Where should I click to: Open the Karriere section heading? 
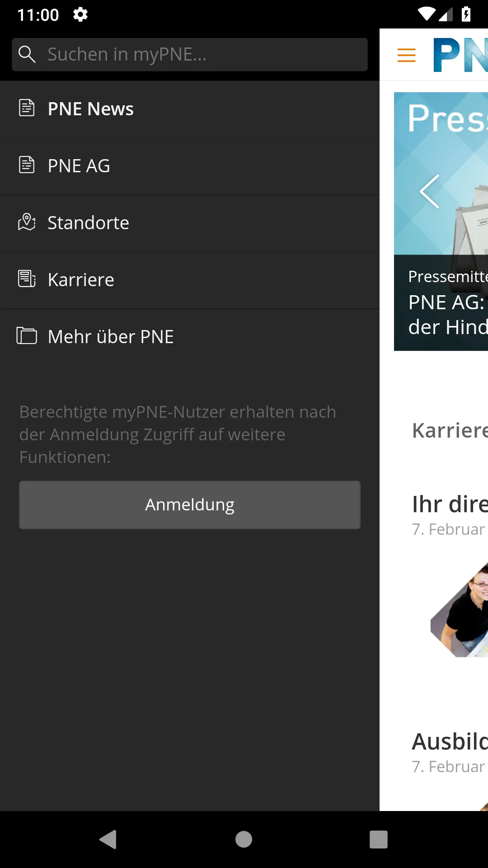click(x=450, y=430)
